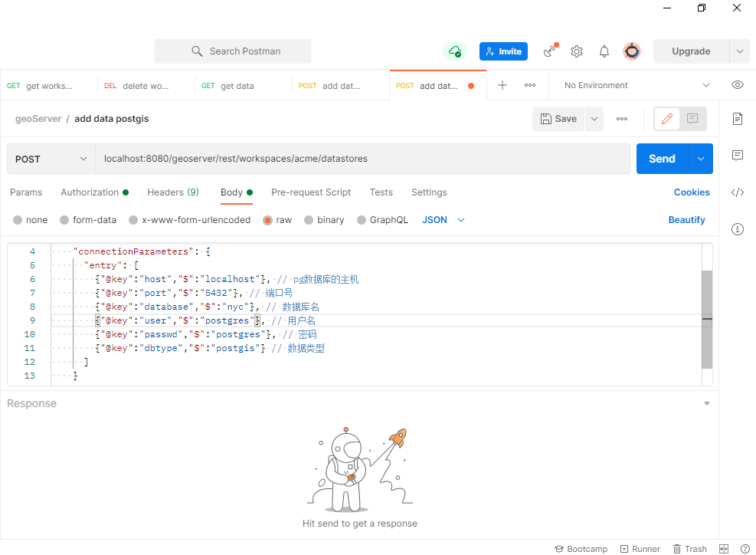Open the JSON format dropdown

[442, 219]
